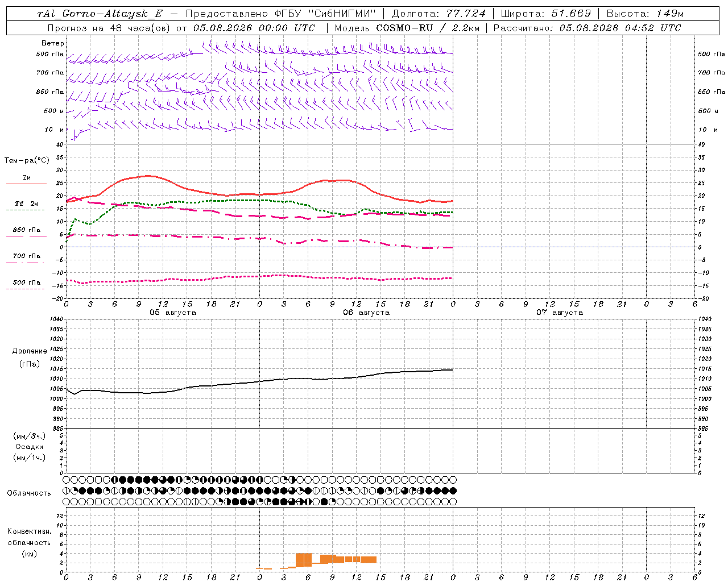Select the Давление (гПа) panel label
This screenshot has height=582, width=728.
click(30, 357)
